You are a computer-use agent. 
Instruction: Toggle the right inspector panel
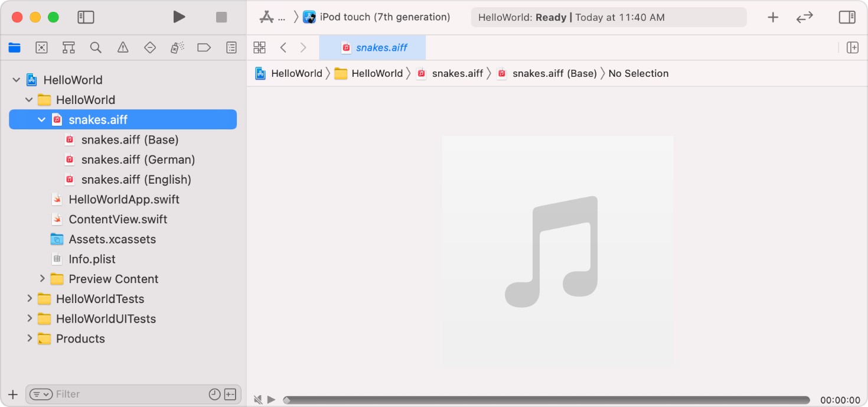click(847, 17)
